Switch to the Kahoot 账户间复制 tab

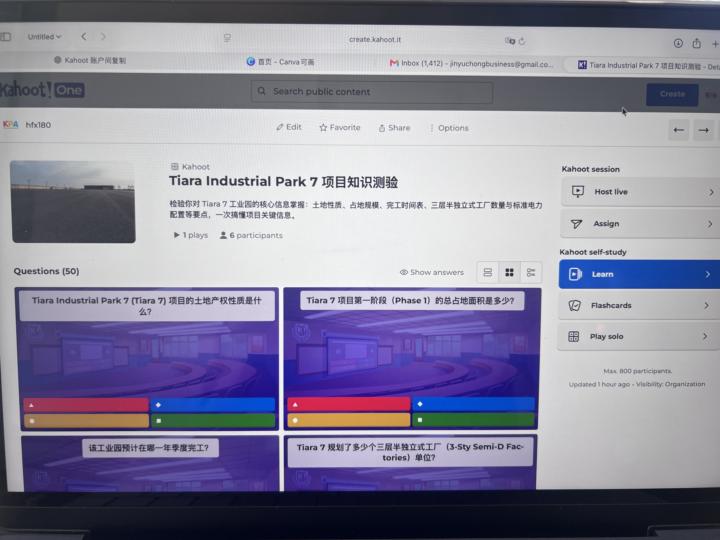point(90,60)
